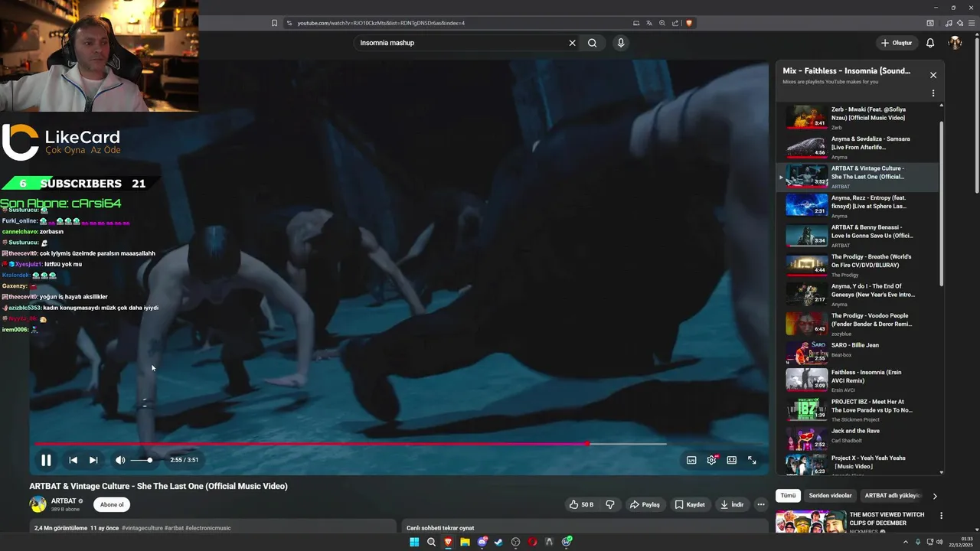Save the video with Kaydet

pyautogui.click(x=690, y=504)
